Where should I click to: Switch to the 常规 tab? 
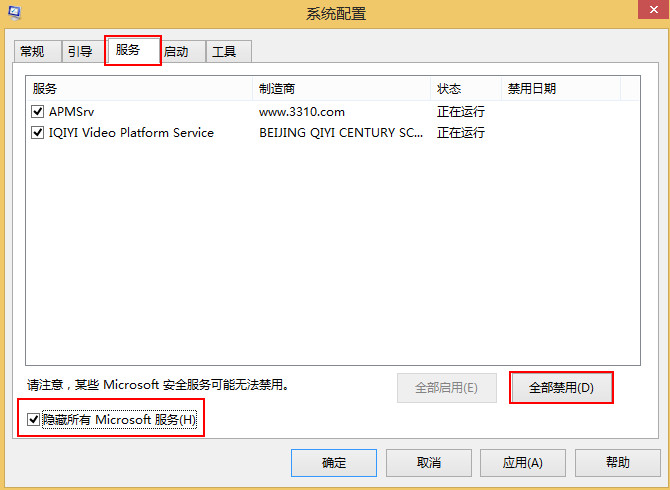pyautogui.click(x=32, y=52)
